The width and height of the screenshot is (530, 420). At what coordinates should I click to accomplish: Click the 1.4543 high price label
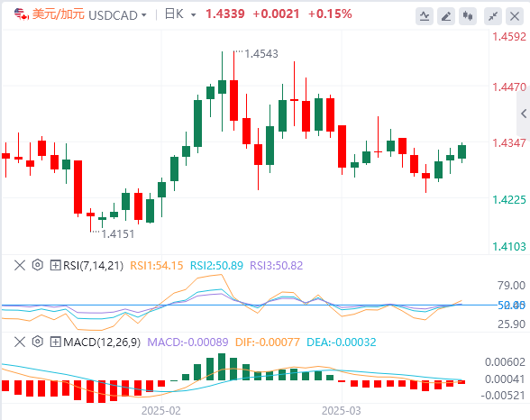(261, 54)
